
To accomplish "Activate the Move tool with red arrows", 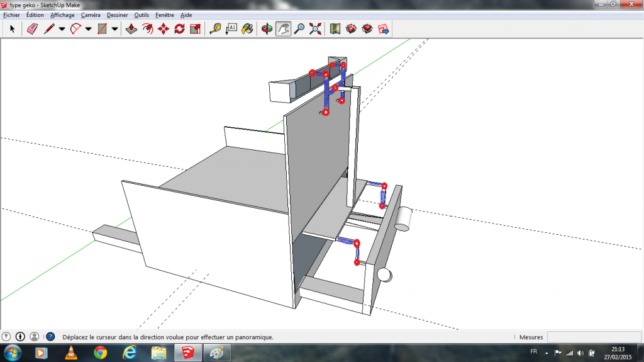I will (164, 29).
